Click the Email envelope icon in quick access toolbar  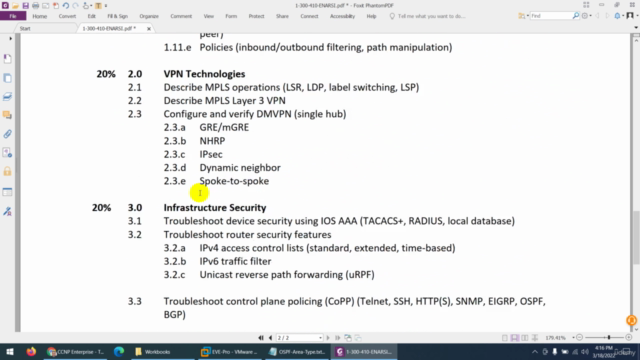(x=45, y=6)
